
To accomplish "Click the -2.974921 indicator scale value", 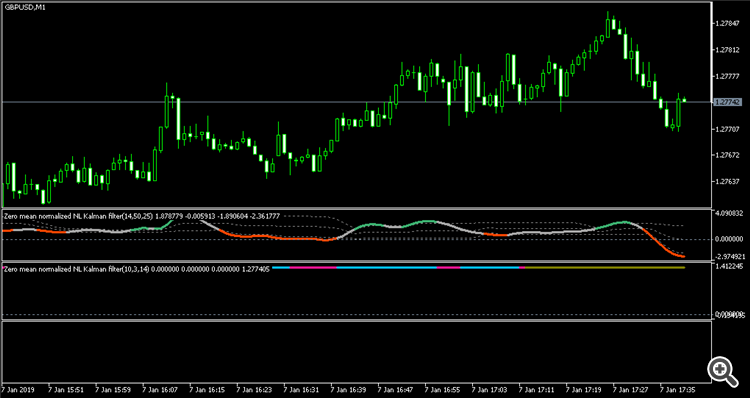I will click(729, 256).
